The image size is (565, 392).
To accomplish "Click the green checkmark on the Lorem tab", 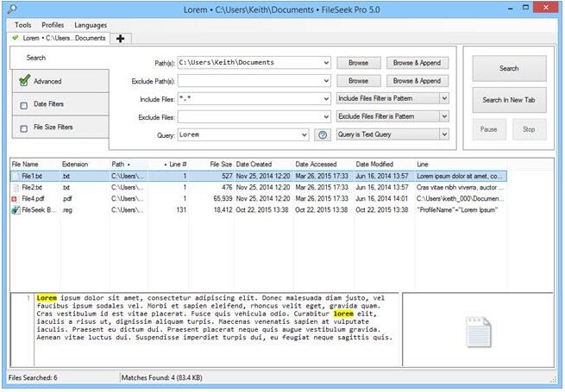I will click(x=16, y=38).
